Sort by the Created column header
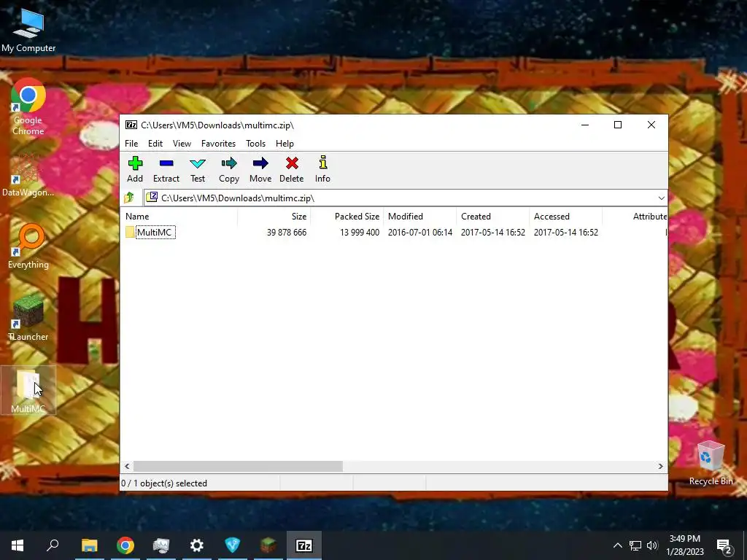 492,216
